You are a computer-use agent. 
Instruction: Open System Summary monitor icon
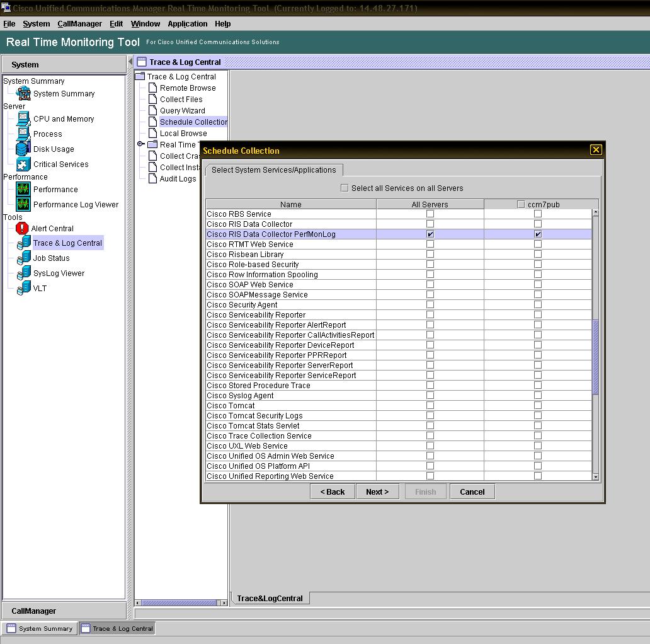tap(23, 94)
